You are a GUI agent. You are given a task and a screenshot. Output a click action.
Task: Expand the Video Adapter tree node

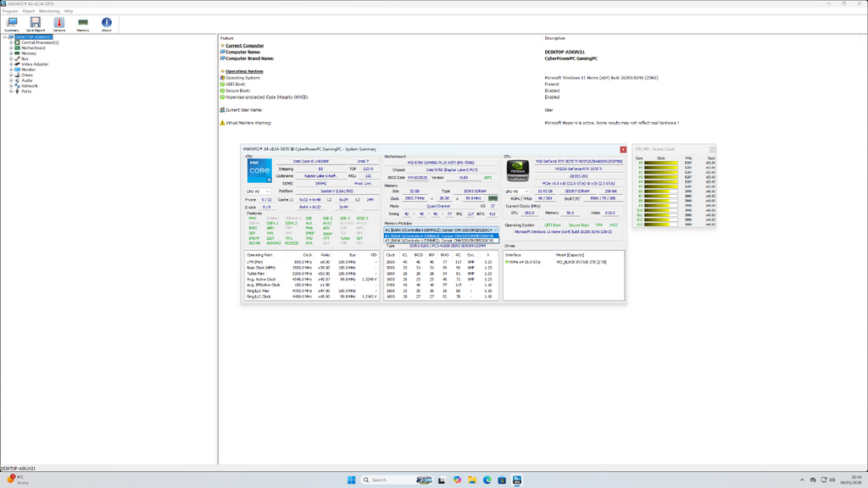pyautogui.click(x=11, y=64)
